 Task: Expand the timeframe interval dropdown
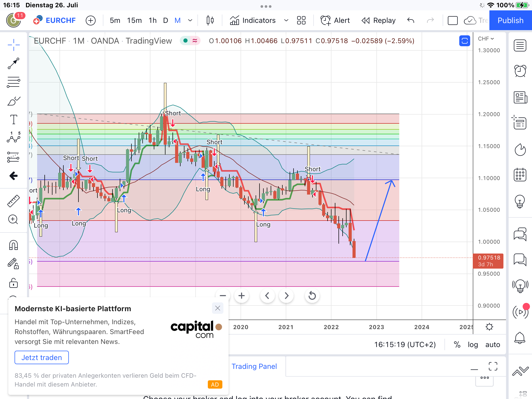point(190,20)
